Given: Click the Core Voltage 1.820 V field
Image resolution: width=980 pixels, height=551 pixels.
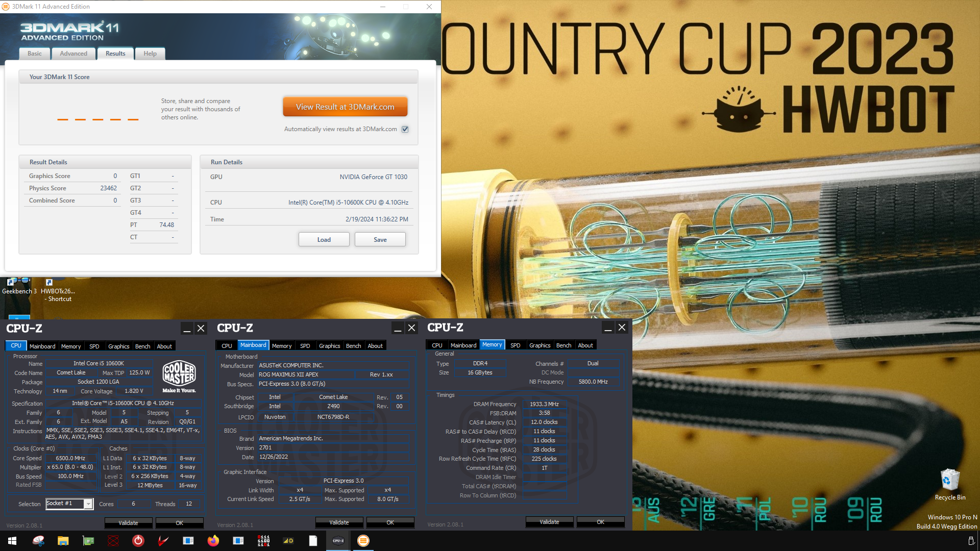Looking at the screenshot, I should (134, 391).
